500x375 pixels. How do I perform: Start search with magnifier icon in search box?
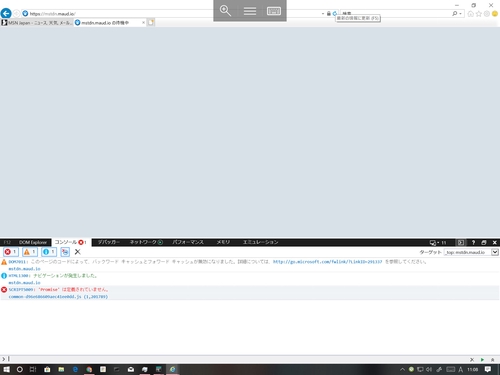455,14
